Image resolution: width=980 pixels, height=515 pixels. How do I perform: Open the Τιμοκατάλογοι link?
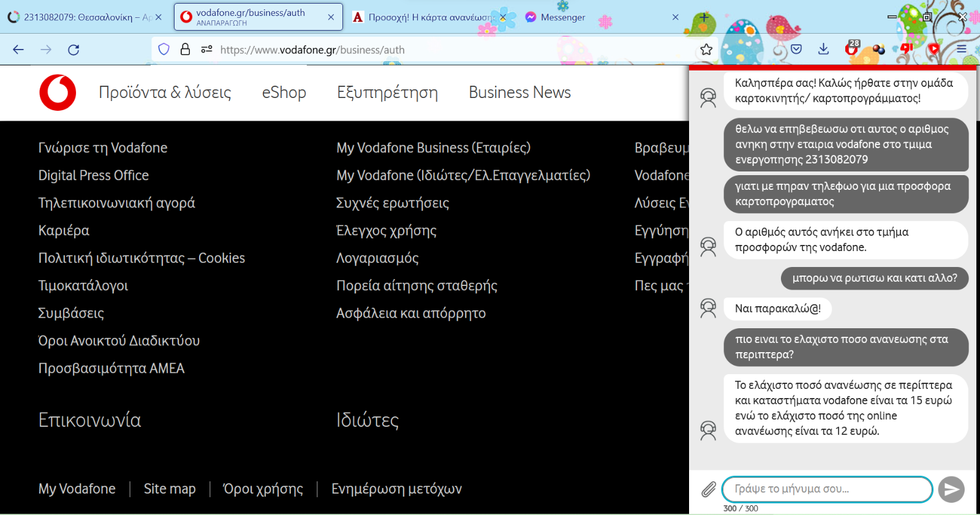[83, 285]
